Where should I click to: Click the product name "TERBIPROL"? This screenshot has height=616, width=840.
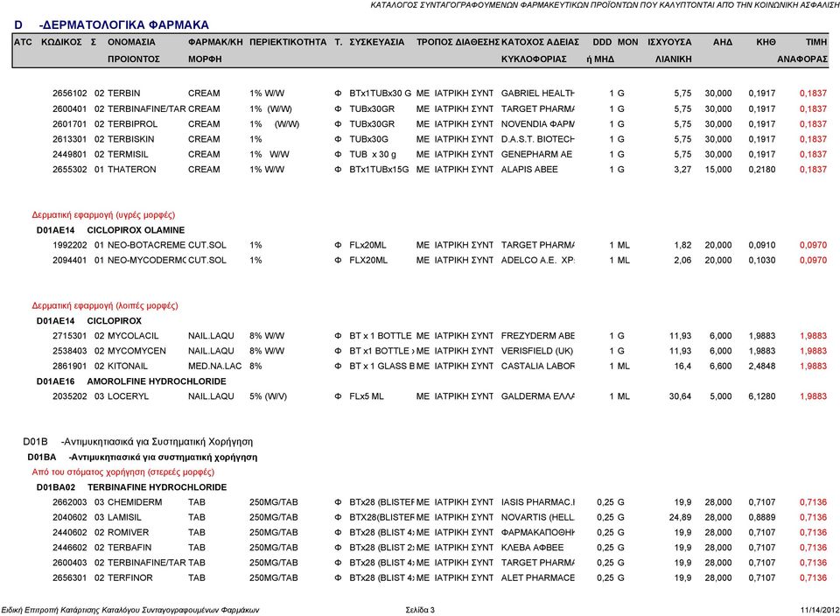(x=132, y=123)
